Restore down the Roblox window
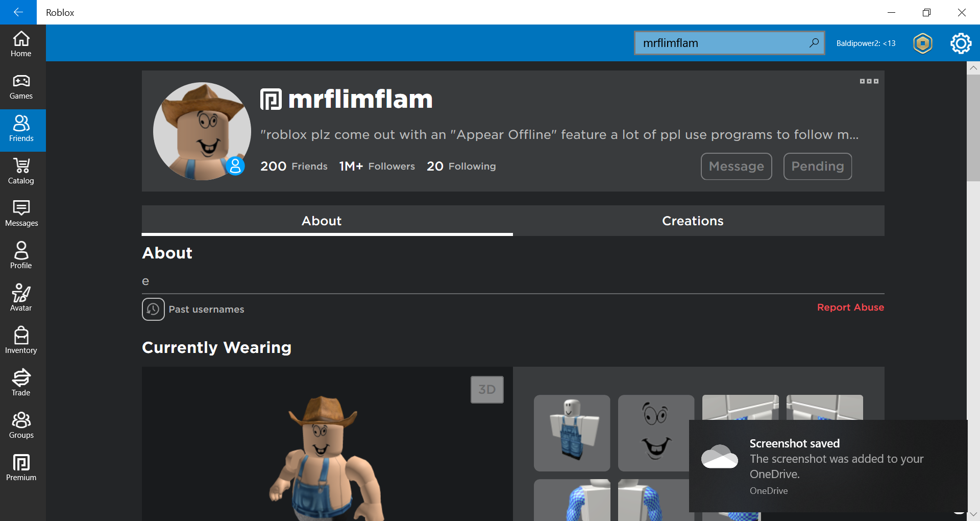Image resolution: width=980 pixels, height=521 pixels. tap(926, 12)
